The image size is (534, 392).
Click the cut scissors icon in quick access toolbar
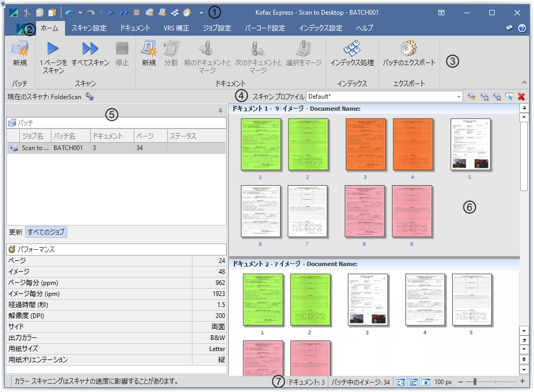point(27,12)
